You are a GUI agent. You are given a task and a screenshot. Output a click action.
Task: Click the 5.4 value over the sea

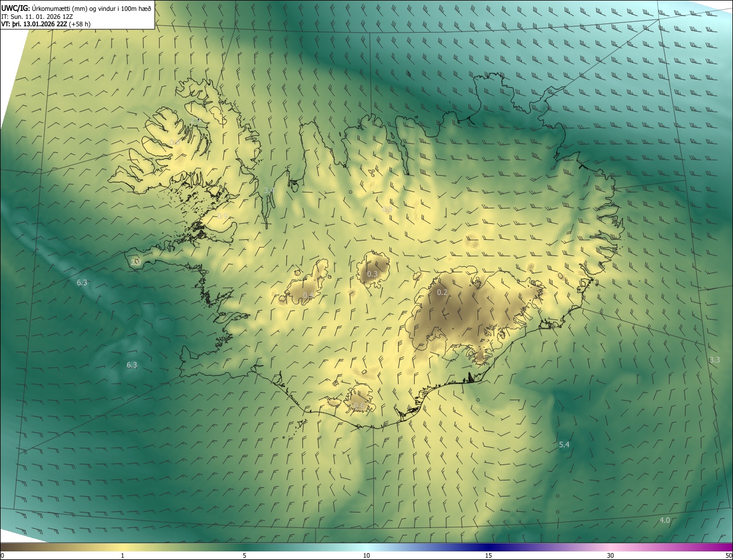(x=564, y=445)
